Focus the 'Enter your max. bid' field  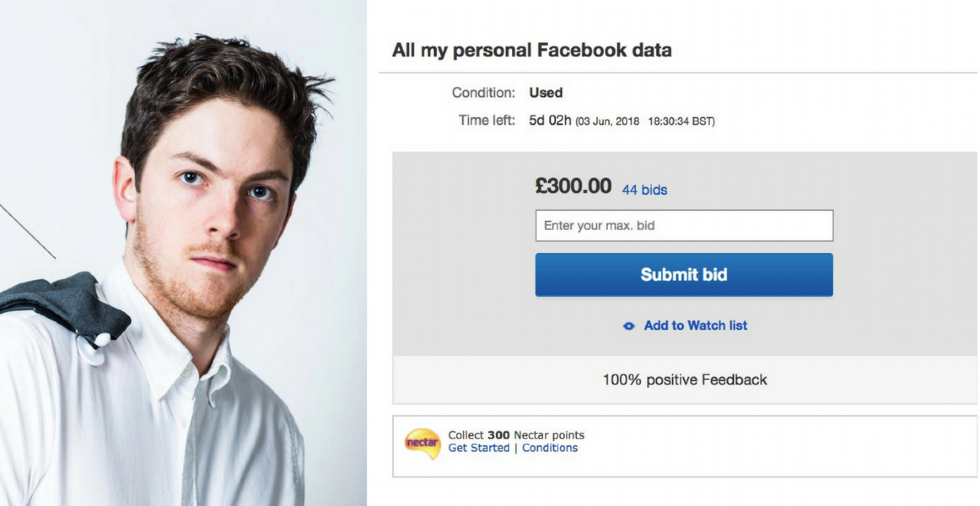tap(684, 226)
